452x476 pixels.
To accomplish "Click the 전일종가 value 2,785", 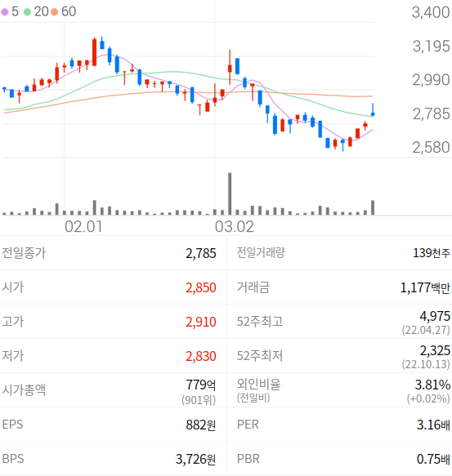I will pos(201,253).
